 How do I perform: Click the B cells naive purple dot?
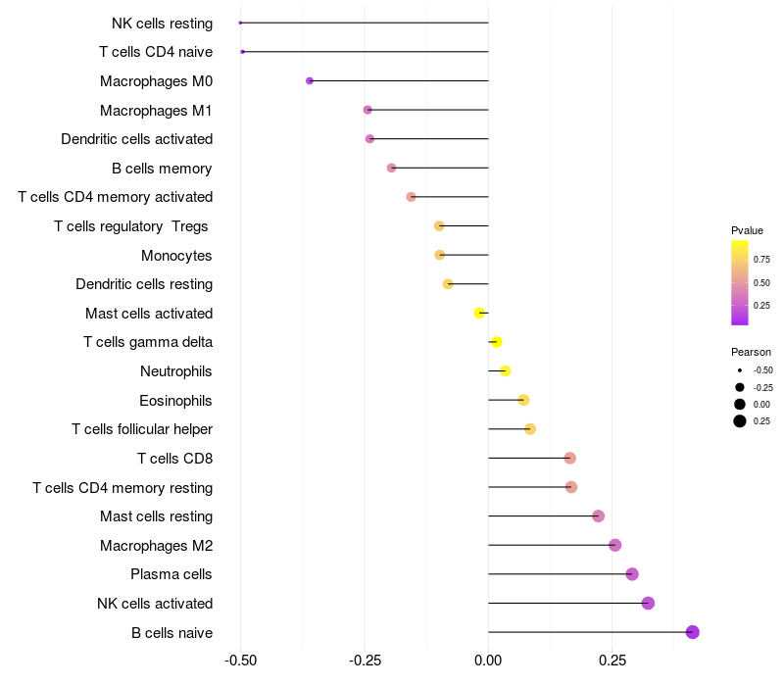point(692,632)
